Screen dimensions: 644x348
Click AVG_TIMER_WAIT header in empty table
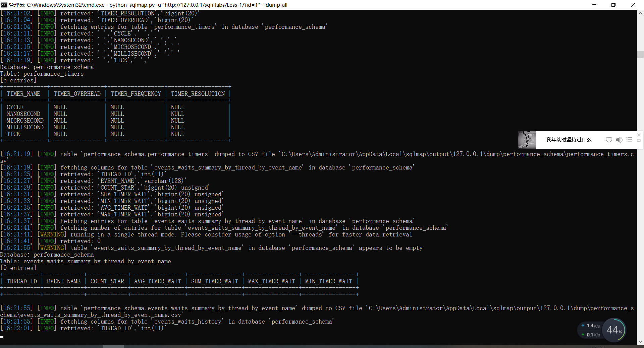(x=158, y=281)
